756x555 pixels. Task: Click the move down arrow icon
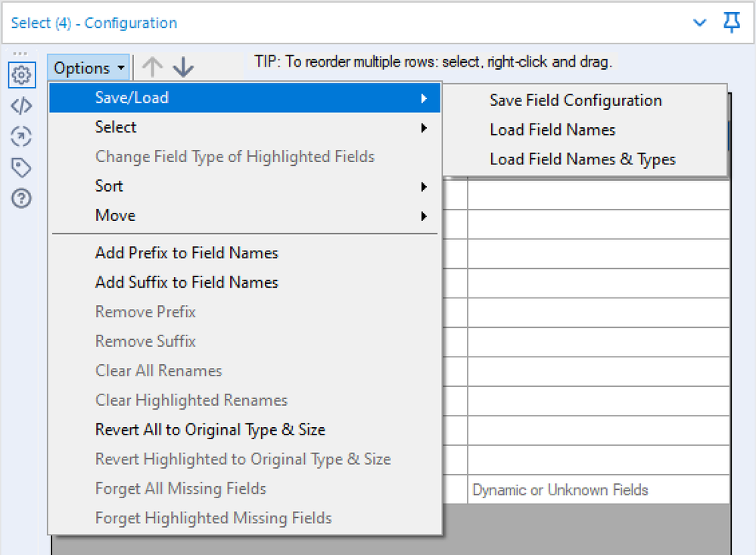[183, 67]
